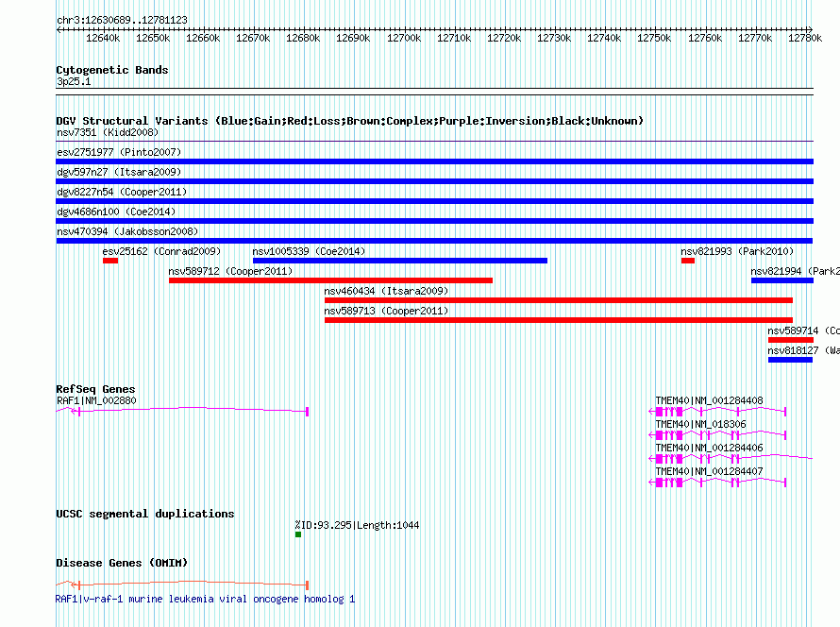Open the TMEM40|NM_001284408 transcript

716,411
